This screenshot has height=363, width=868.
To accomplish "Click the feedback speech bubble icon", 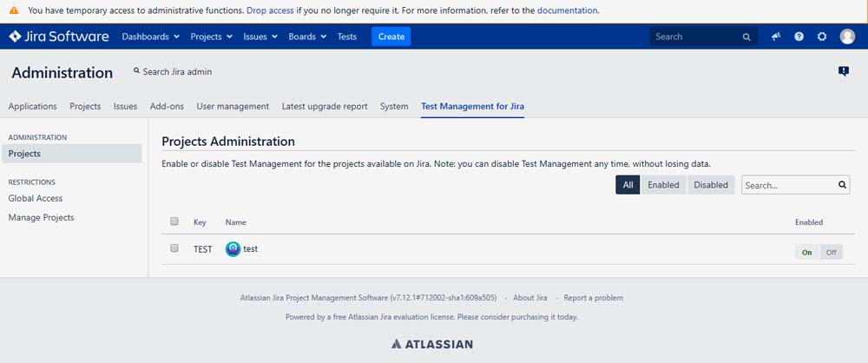I will tap(843, 71).
